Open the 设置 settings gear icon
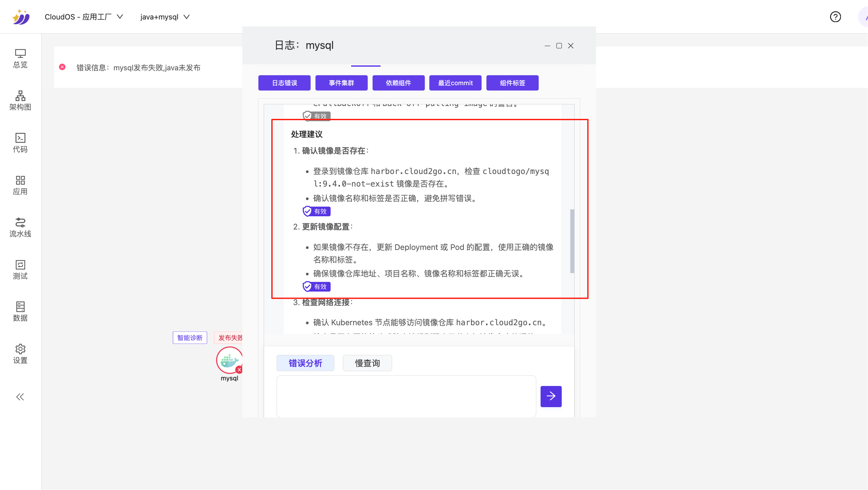The width and height of the screenshot is (868, 490). click(20, 354)
